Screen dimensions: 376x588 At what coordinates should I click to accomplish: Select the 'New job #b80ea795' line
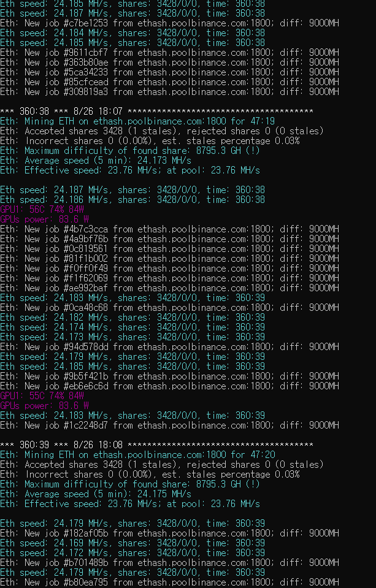[170, 582]
